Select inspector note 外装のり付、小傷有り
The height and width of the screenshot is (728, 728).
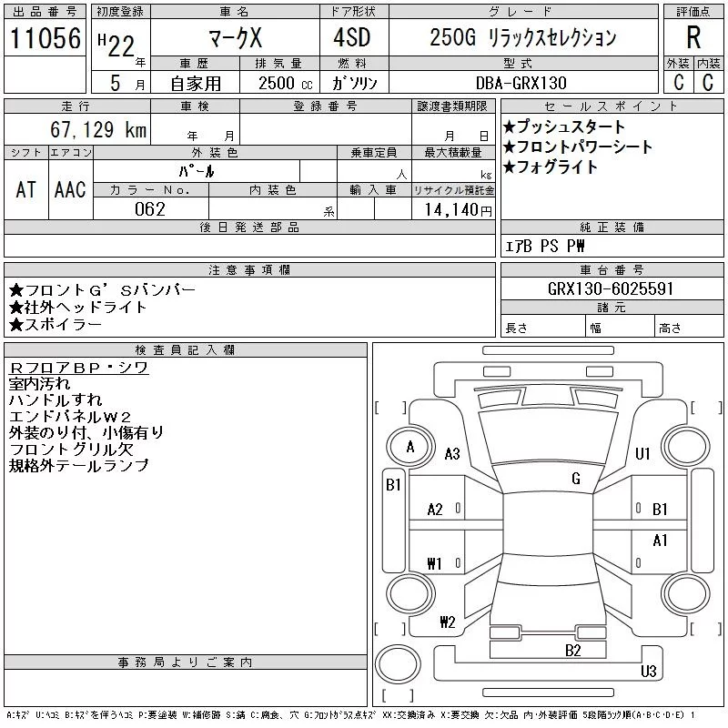tap(86, 433)
